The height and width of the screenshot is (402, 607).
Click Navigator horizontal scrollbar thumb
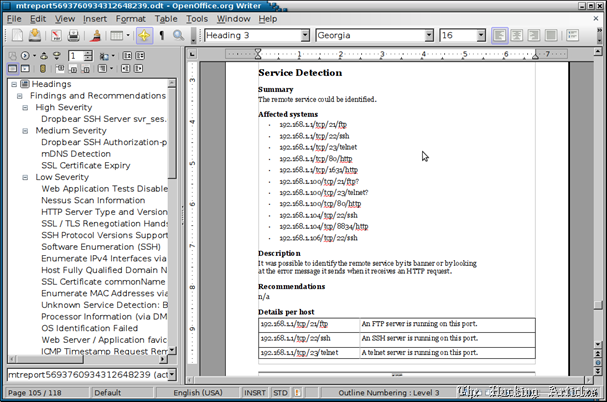(x=49, y=359)
